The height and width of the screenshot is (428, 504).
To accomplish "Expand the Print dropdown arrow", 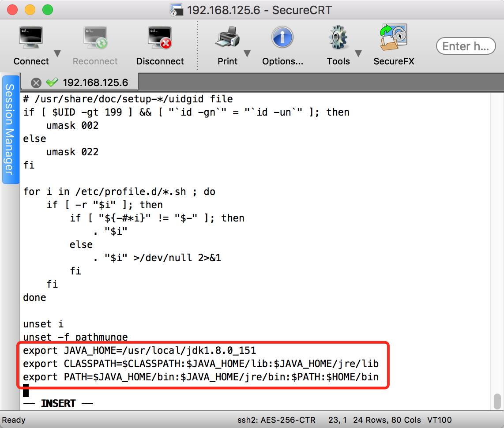I will point(248,54).
